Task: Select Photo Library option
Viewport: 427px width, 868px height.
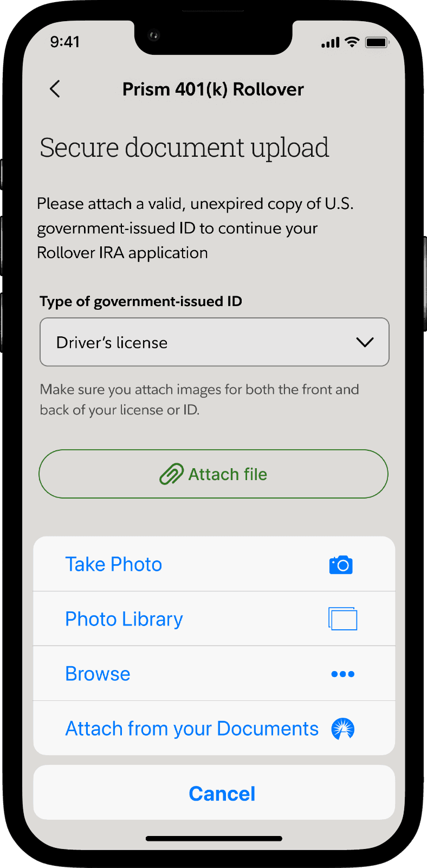Action: tap(214, 619)
